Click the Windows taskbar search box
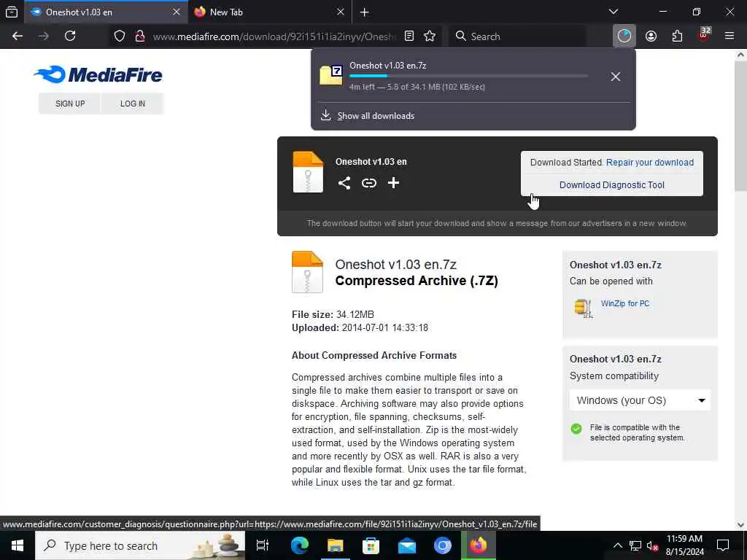The width and height of the screenshot is (747, 560). click(140, 545)
